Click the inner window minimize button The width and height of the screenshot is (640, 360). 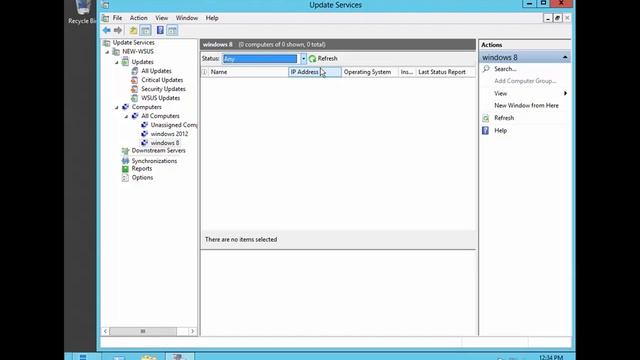pyautogui.click(x=548, y=18)
